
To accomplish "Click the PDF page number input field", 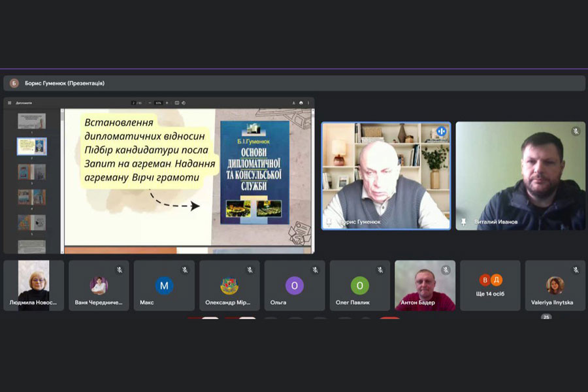I will point(133,103).
